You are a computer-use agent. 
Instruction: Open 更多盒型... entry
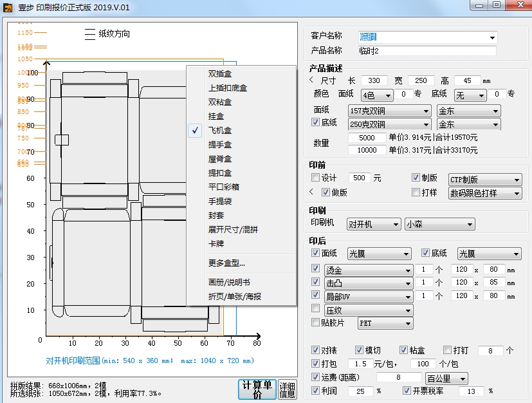(226, 263)
